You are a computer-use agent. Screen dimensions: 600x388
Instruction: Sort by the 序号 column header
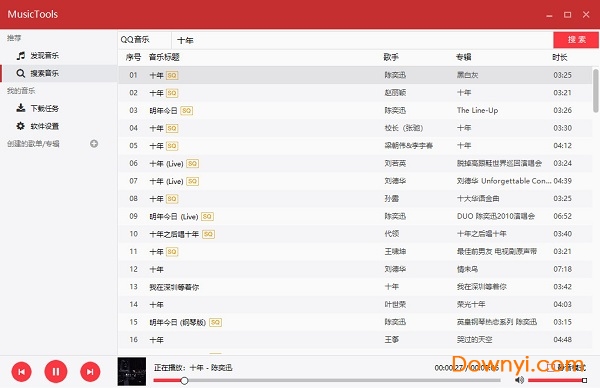pos(133,57)
